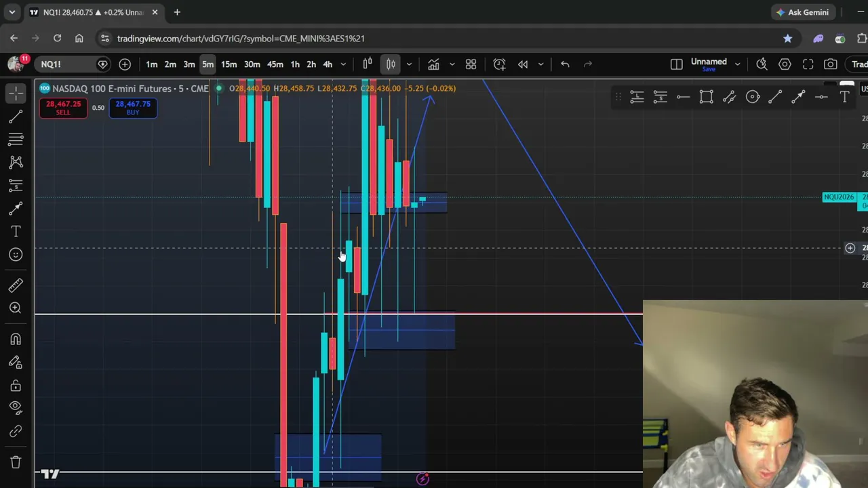Switch to the 4h interval
Screen dimensions: 868x488
328,64
